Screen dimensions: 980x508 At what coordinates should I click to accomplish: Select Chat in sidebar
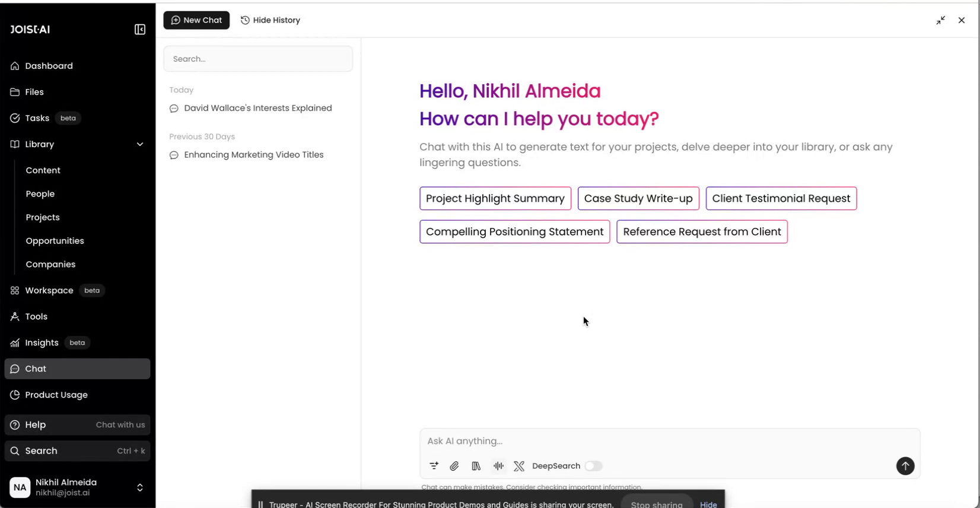[77, 369]
